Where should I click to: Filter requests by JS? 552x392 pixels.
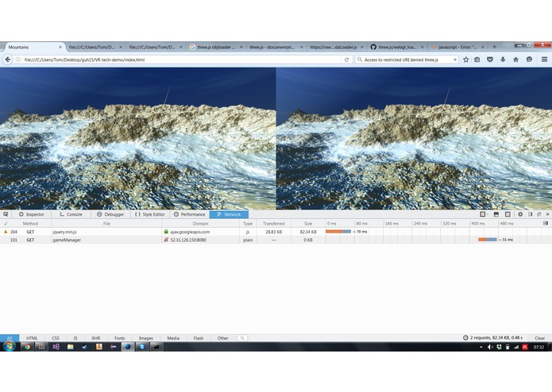[75, 338]
